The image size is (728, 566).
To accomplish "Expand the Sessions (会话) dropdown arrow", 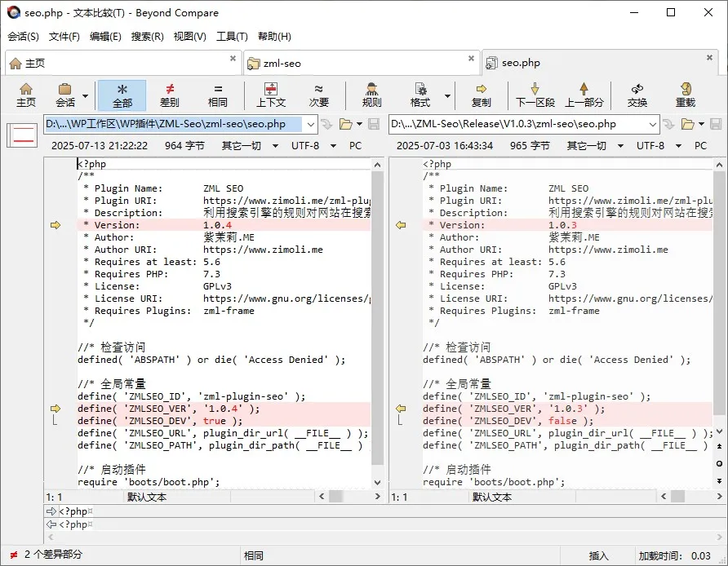I will (86, 96).
